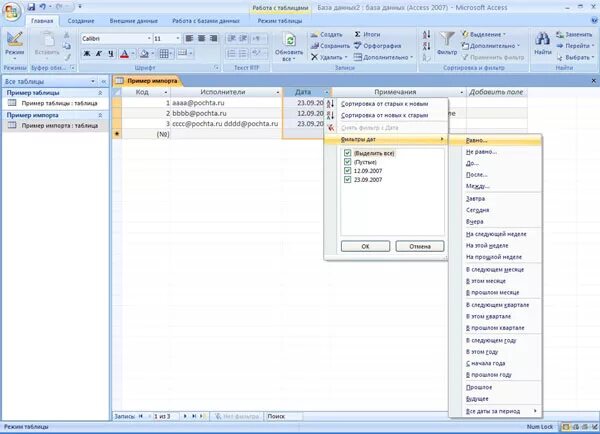Open Исполнители column dropdown arrow
Image resolution: width=600 pixels, height=434 pixels.
pos(278,92)
